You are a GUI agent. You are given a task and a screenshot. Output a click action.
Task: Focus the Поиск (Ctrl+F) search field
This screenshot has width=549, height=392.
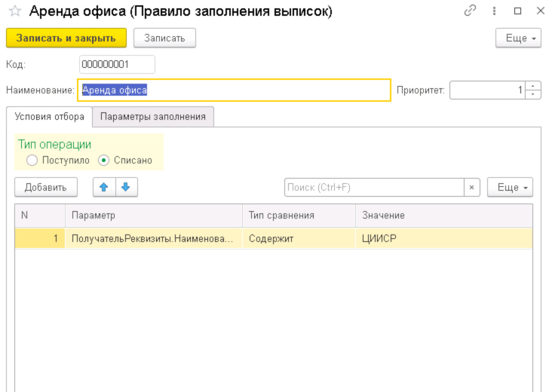tap(374, 187)
